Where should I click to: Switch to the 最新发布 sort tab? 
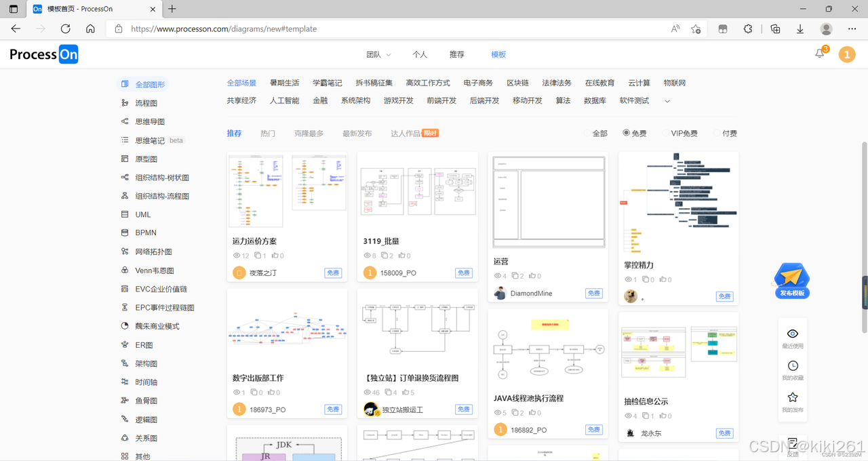[x=357, y=134]
